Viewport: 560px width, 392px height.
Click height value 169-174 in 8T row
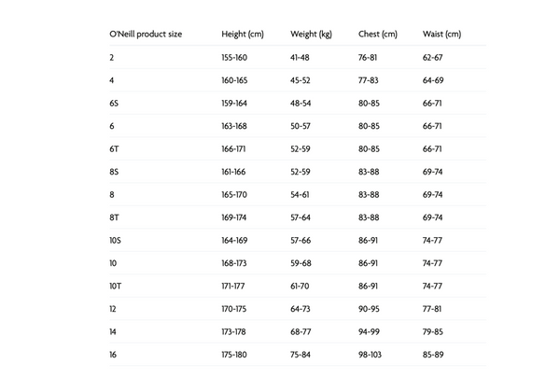click(x=234, y=217)
